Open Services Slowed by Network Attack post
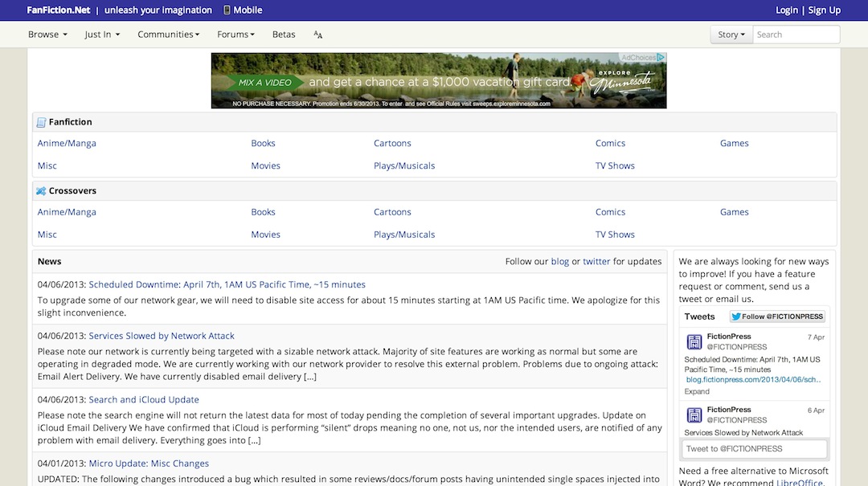The image size is (868, 486). coord(162,336)
